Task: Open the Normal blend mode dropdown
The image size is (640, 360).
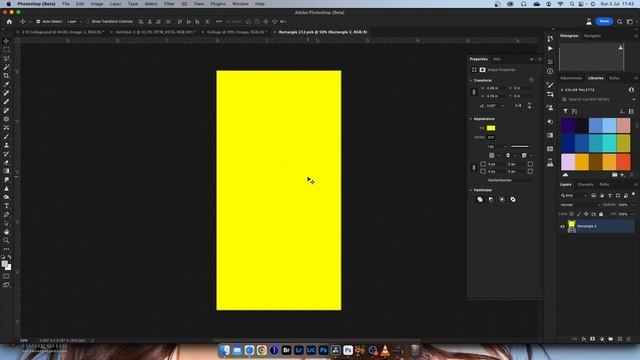Action: pos(580,205)
